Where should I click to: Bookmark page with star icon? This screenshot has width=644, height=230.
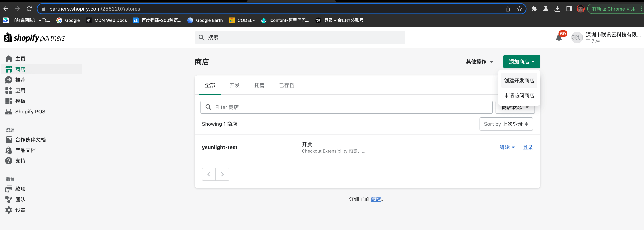pos(520,9)
